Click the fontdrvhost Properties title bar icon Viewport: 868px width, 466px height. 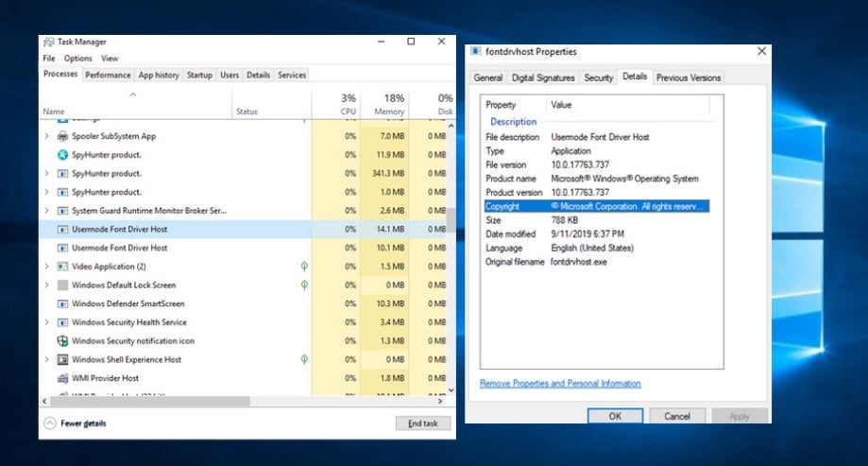coord(475,51)
